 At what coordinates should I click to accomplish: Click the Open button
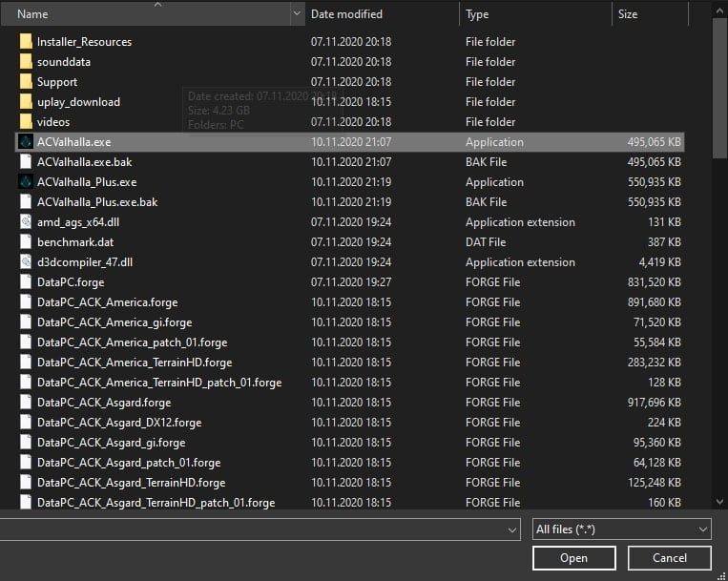574,557
